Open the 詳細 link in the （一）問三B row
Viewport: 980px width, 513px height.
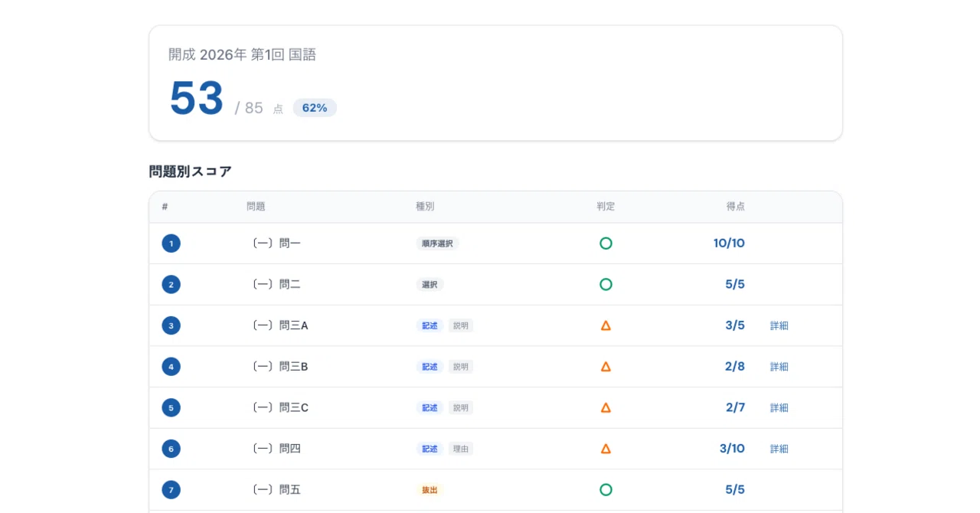tap(779, 367)
